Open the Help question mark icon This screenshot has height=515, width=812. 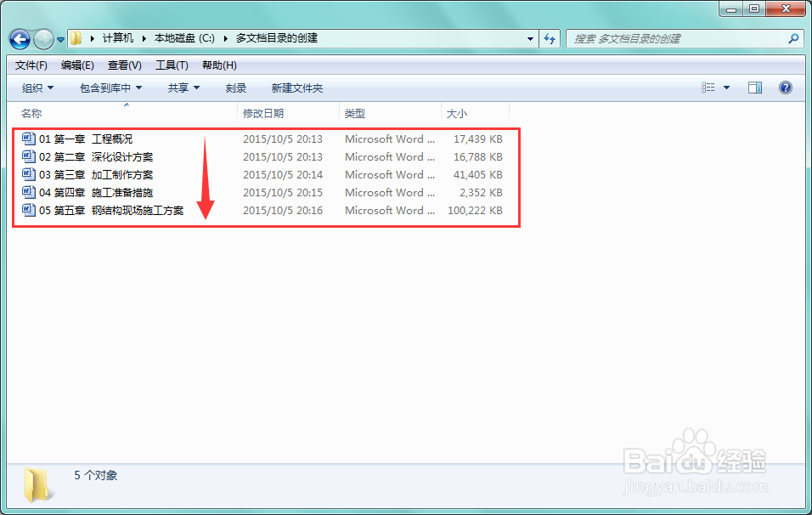pyautogui.click(x=785, y=87)
